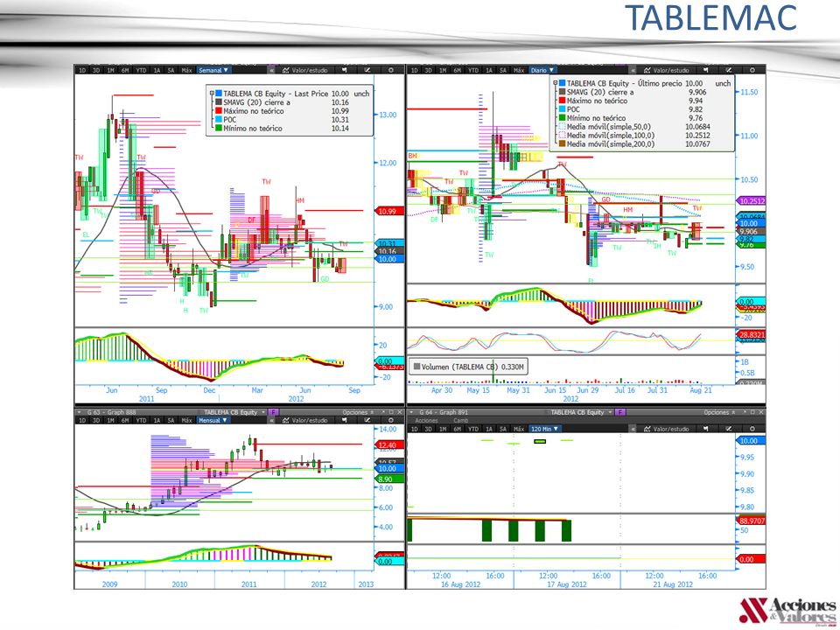Select 5A range in Mensual chart
Viewport: 840px width, 630px height.
tap(171, 421)
